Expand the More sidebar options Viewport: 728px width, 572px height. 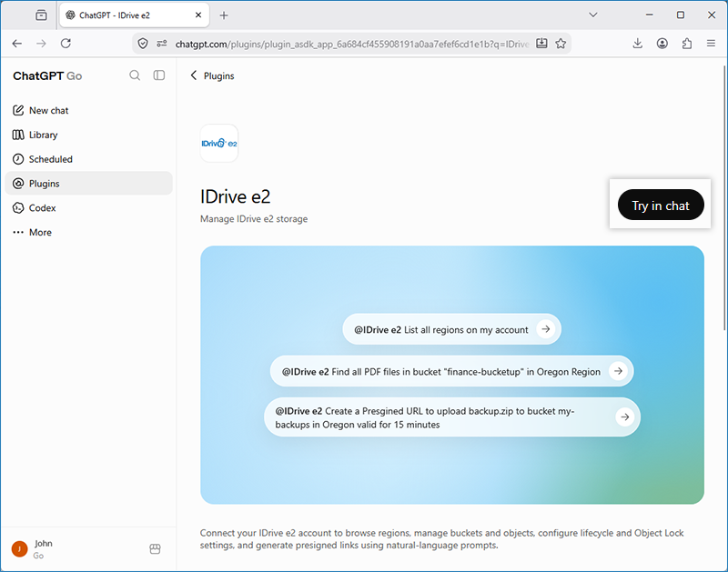click(88, 233)
